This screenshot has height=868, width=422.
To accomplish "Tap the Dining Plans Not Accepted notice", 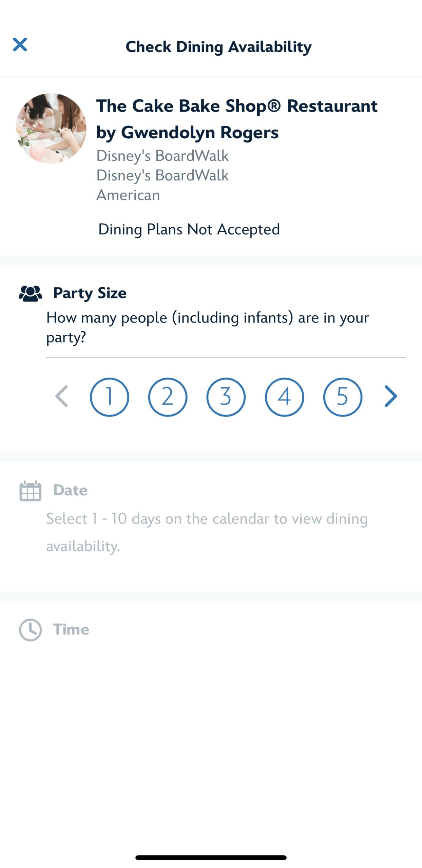I will point(189,230).
